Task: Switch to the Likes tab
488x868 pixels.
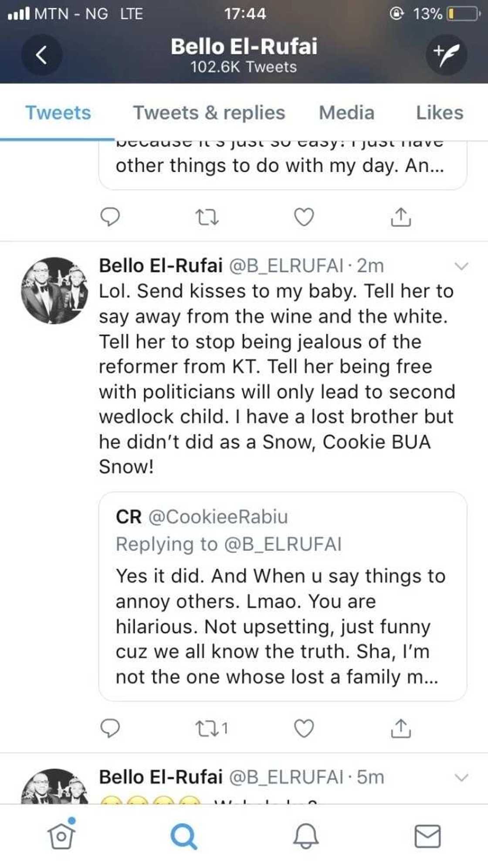Action: [x=439, y=113]
